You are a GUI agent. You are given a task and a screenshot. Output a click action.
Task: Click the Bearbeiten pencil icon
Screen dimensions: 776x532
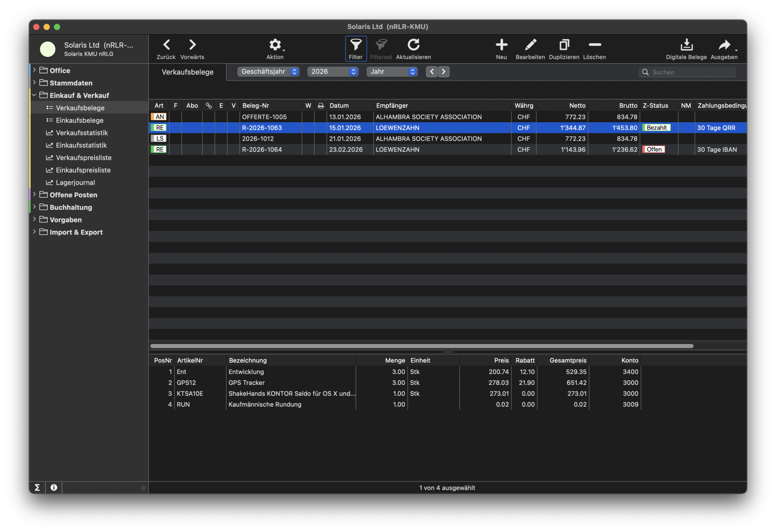pos(530,45)
